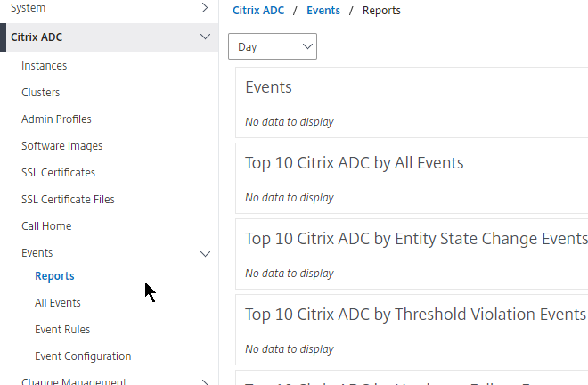
Task: Click the Citrix ADC breadcrumb link
Action: click(258, 11)
